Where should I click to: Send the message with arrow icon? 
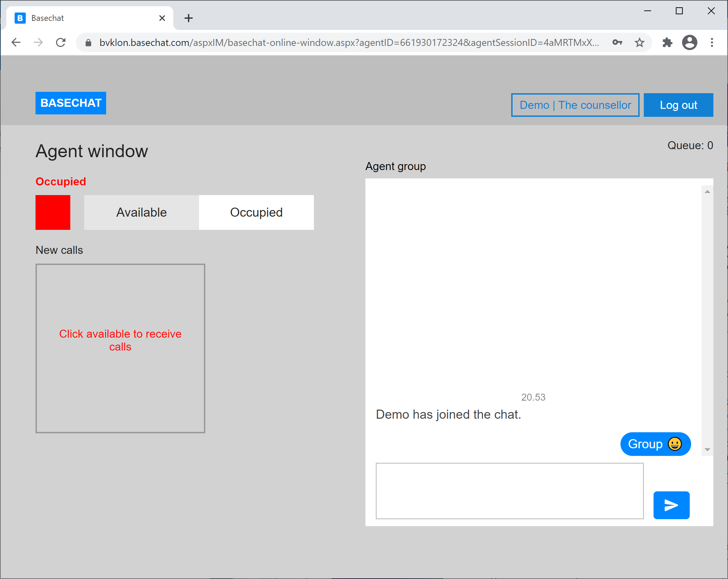click(671, 505)
